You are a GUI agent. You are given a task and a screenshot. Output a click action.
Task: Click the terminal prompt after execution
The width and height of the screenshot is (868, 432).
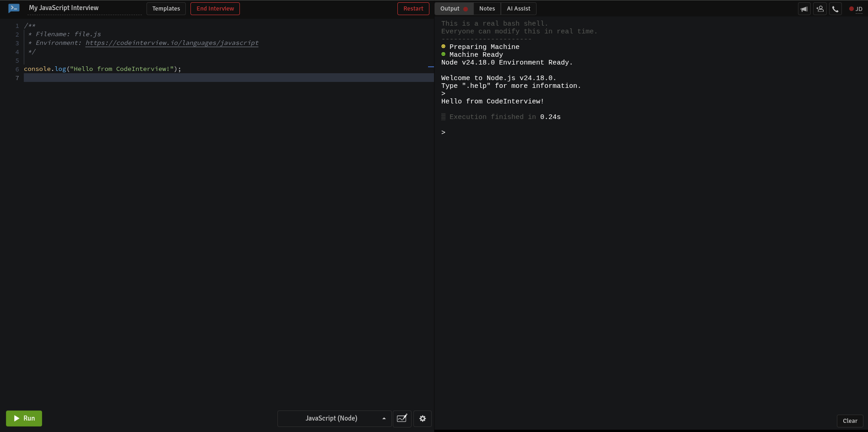[x=443, y=132]
